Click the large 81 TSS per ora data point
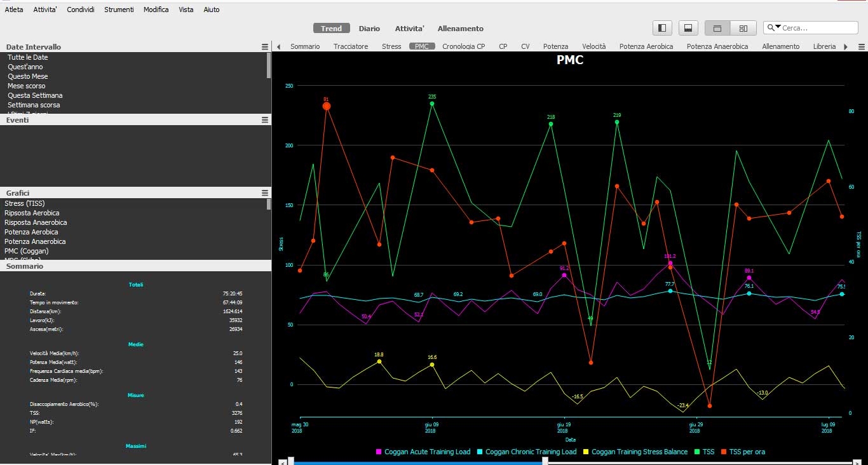 pos(327,106)
